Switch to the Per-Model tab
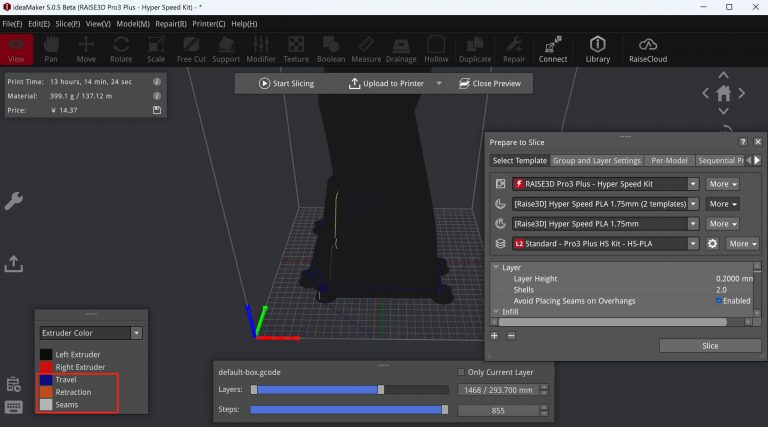768x427 pixels. 669,161
